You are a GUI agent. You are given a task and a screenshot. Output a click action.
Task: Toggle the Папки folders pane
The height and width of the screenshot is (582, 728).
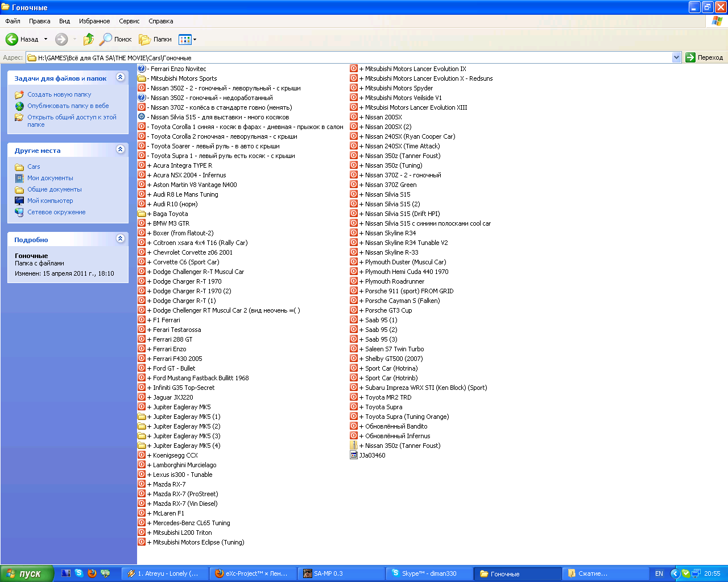click(155, 39)
